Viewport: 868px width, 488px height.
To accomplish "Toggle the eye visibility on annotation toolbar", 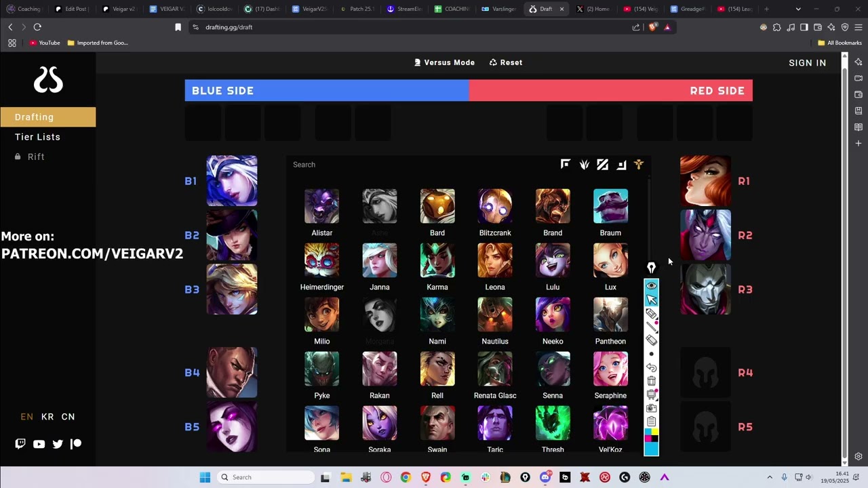I will point(651,286).
